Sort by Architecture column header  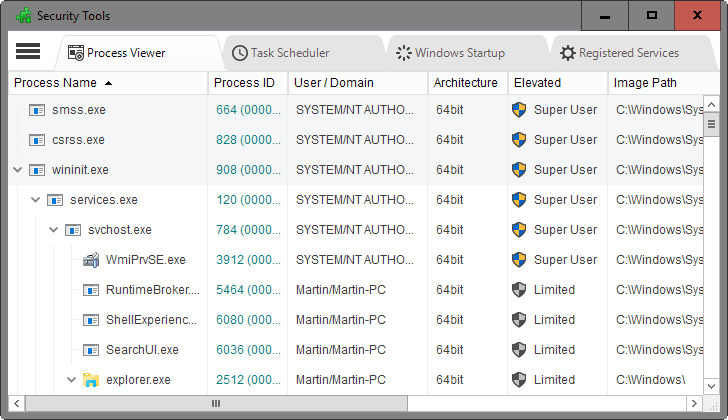pos(468,83)
